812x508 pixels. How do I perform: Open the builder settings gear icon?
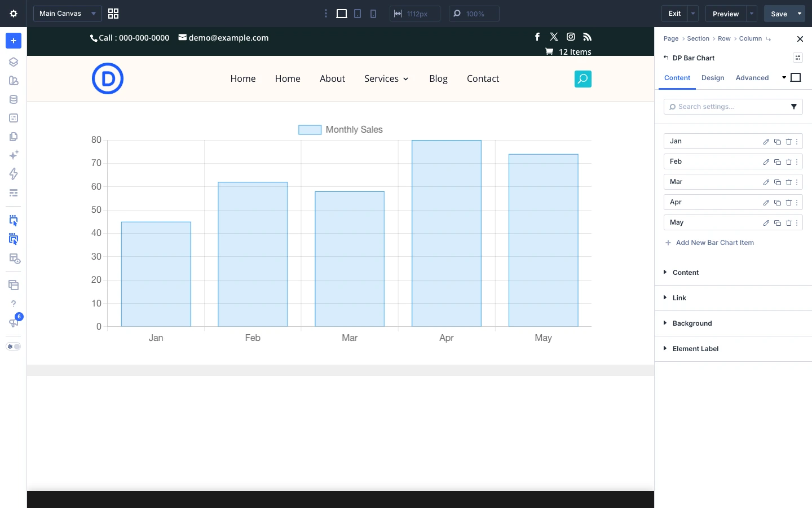(x=14, y=14)
